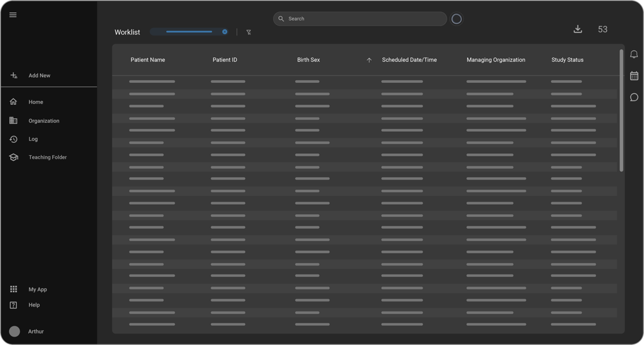Click the clear filter funnel icon
Screen dimensions: 644x345
coord(248,32)
